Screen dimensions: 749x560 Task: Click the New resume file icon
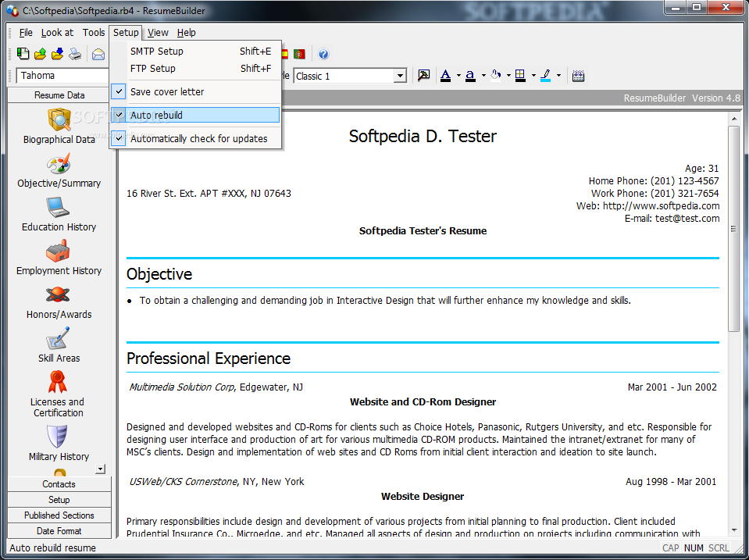click(x=23, y=54)
